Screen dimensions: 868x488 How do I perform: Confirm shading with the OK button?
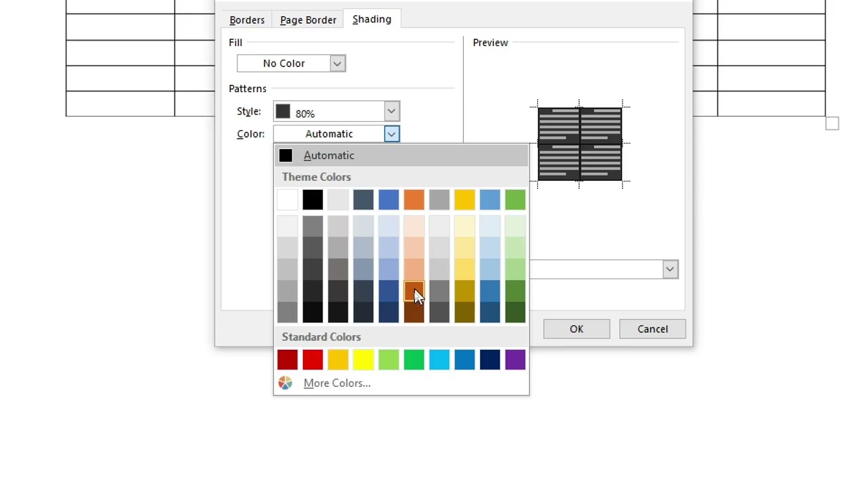coord(576,329)
